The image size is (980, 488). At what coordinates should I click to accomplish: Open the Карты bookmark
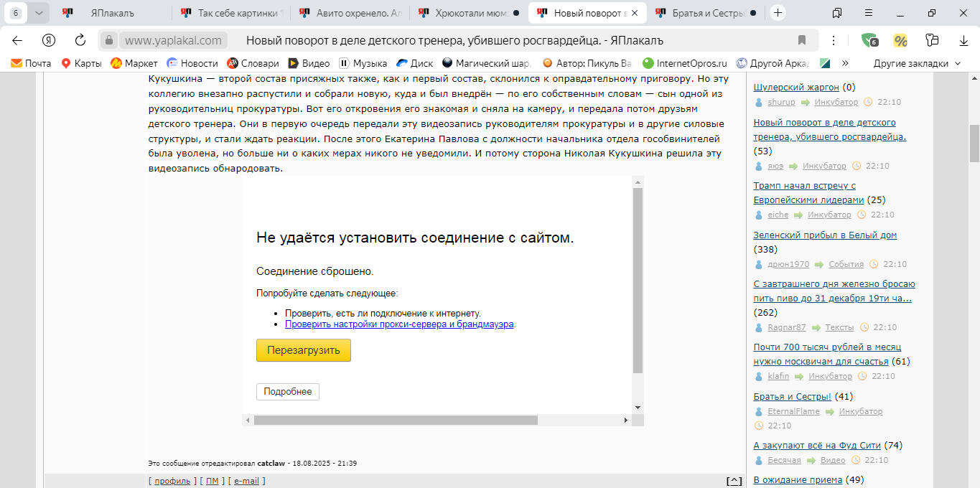81,63
